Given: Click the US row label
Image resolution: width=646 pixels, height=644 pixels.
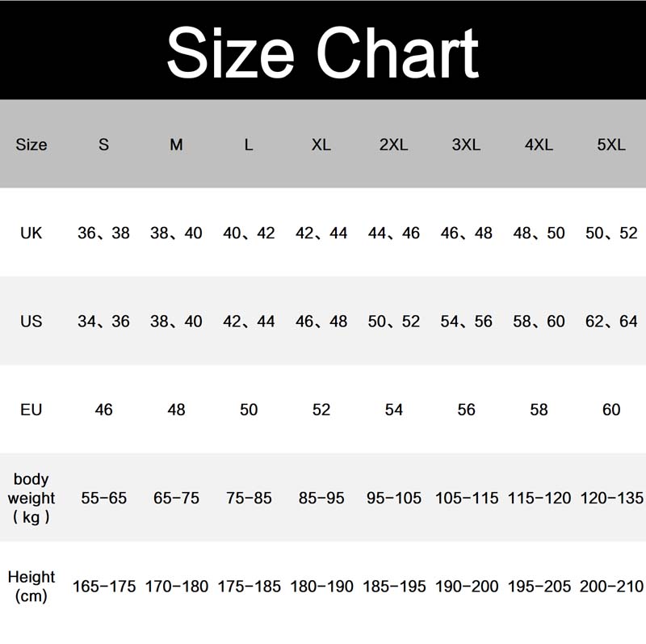Looking at the screenshot, I should point(31,322).
